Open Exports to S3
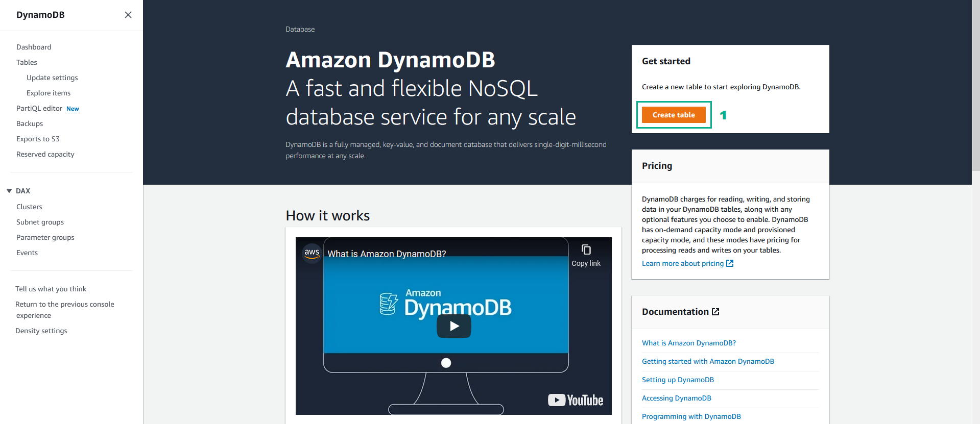980x424 pixels. [x=38, y=139]
